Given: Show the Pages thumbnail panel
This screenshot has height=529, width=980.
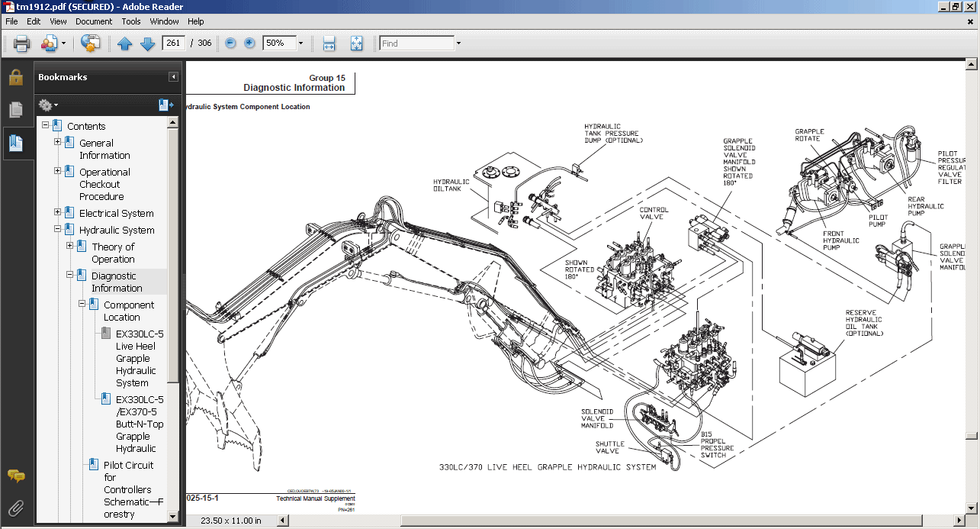Looking at the screenshot, I should (x=16, y=110).
